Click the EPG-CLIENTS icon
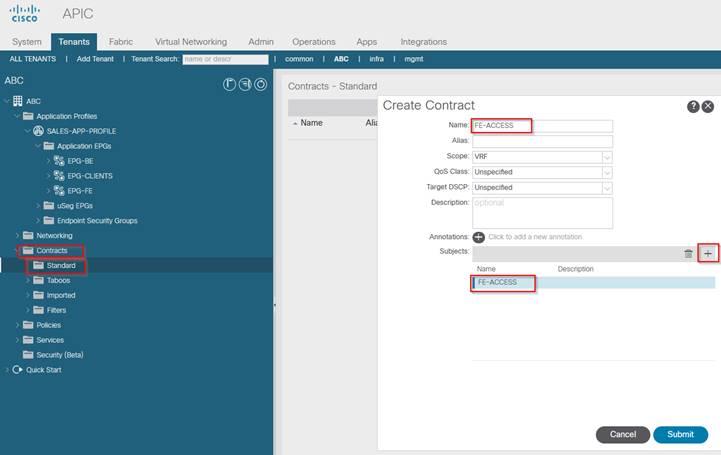Image resolution: width=721 pixels, height=455 pixels. (x=59, y=176)
